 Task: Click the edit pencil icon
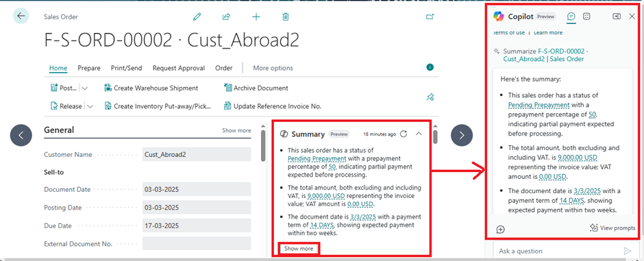point(197,17)
